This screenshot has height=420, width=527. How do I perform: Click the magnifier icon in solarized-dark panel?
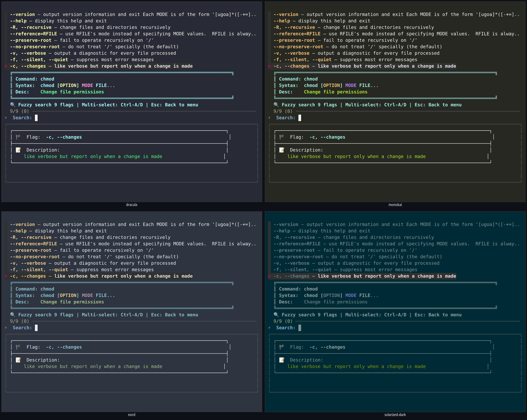pos(276,315)
